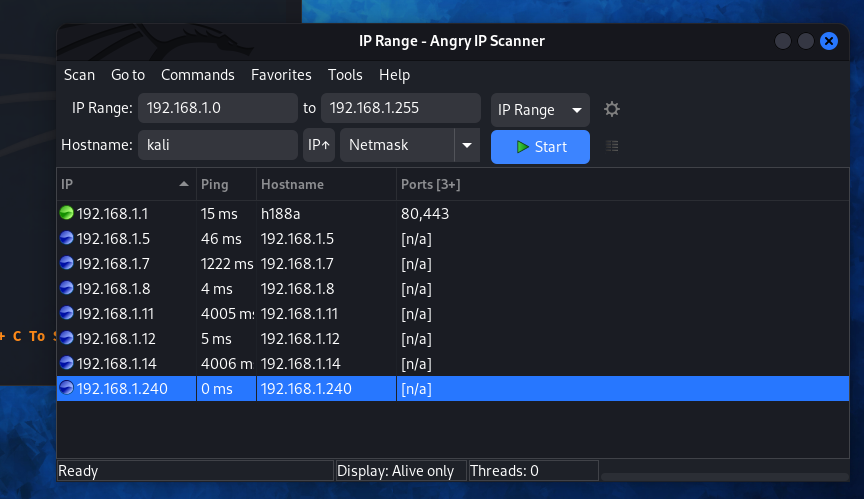Screen dimensions: 864x499
Task: Start the scan
Action: (540, 147)
